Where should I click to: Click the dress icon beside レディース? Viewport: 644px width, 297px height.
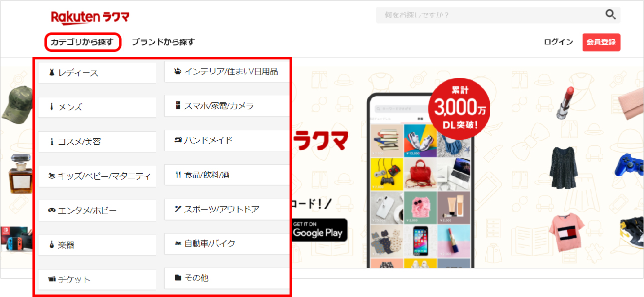[51, 73]
